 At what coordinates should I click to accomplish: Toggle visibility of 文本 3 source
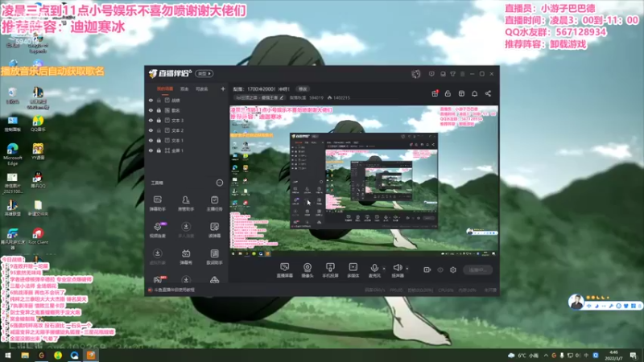coord(151,120)
